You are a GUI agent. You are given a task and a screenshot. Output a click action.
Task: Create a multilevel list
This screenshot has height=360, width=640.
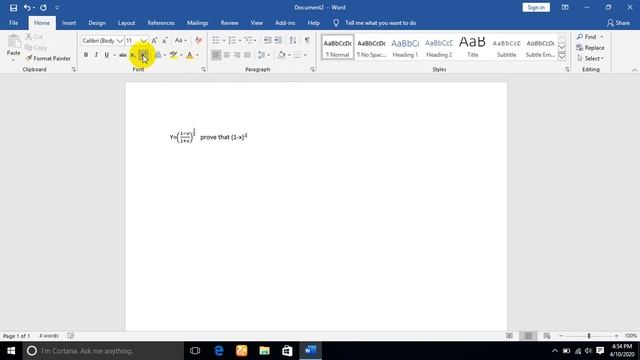click(x=248, y=40)
